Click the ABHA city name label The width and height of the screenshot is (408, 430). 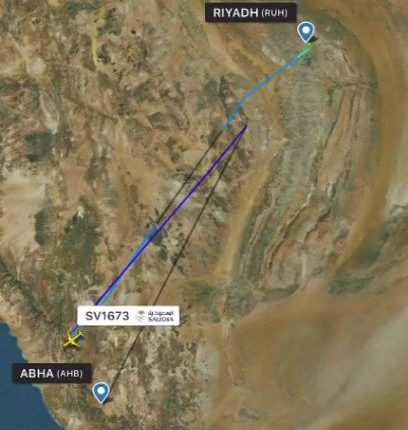tap(37, 373)
